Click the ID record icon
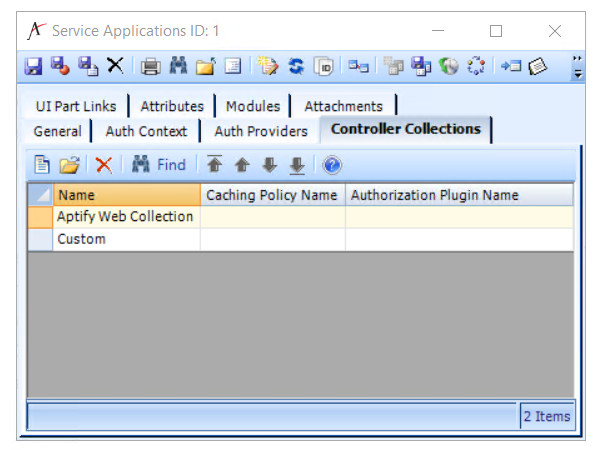 click(x=324, y=66)
